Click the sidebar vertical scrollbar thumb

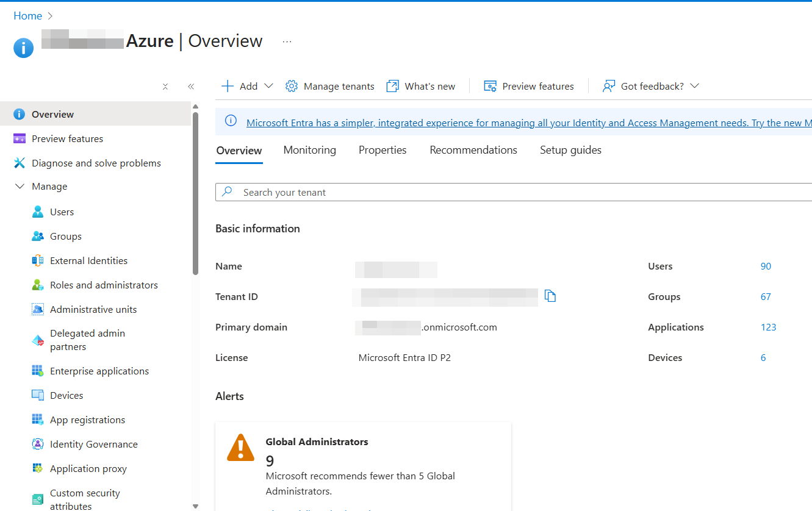tap(195, 193)
